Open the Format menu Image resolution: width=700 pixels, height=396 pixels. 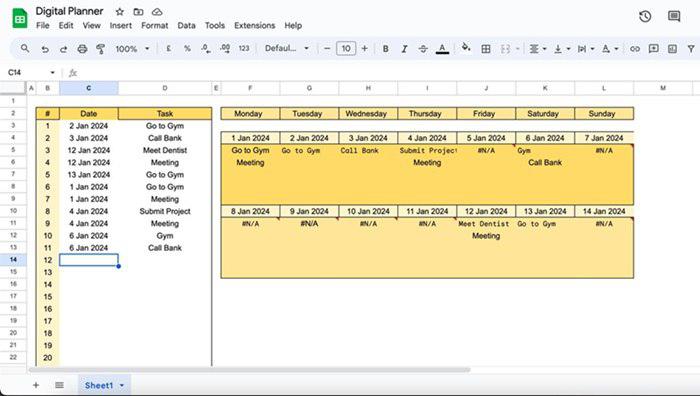(x=154, y=25)
